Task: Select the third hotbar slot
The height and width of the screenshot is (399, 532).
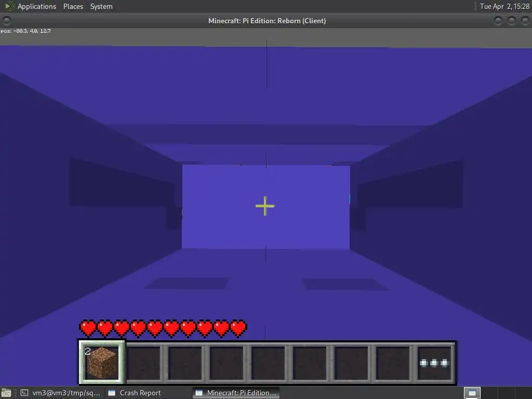Action: [185, 363]
